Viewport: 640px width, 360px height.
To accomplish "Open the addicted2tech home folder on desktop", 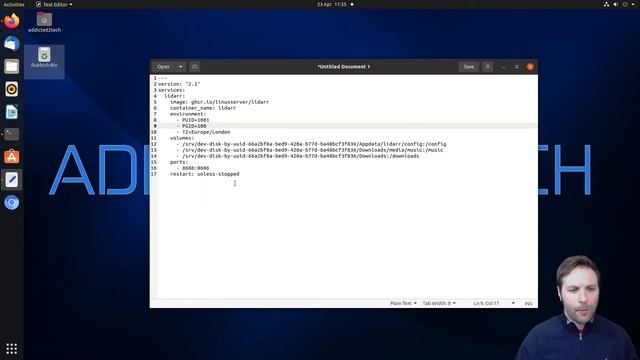I will tap(44, 23).
